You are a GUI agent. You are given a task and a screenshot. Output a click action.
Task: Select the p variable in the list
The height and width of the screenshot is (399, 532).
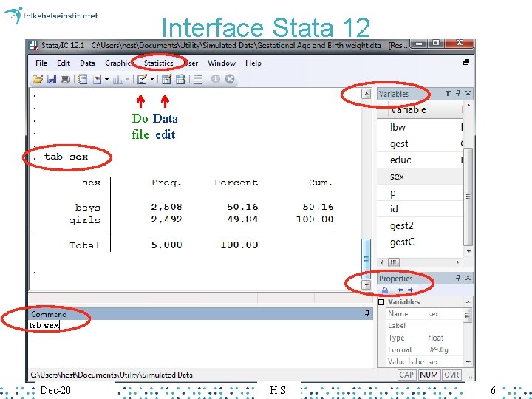[x=420, y=193]
